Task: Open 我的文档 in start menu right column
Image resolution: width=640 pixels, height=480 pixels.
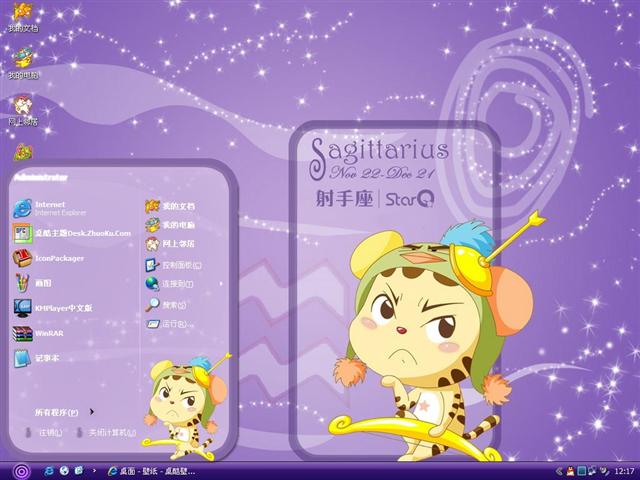Action: [x=170, y=206]
